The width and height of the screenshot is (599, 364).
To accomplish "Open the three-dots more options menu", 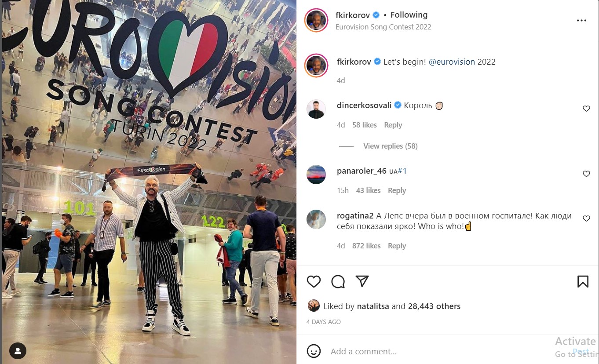I will 581,21.
